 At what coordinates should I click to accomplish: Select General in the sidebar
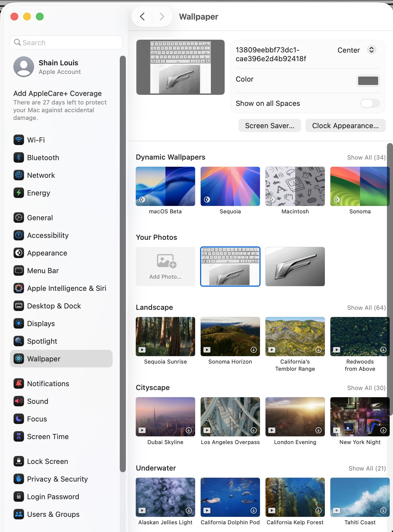click(61, 217)
